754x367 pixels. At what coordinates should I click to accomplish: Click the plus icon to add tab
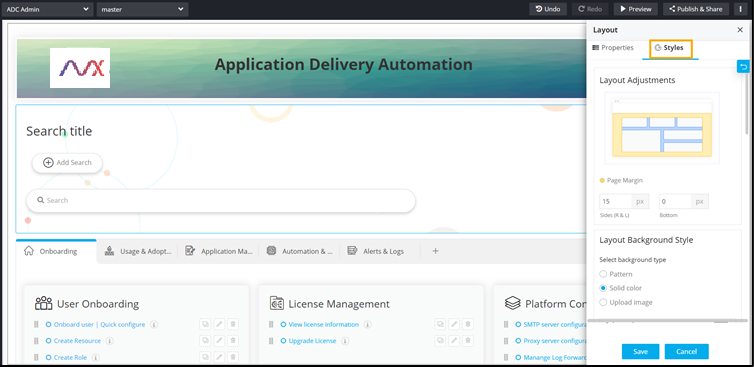[x=435, y=251]
